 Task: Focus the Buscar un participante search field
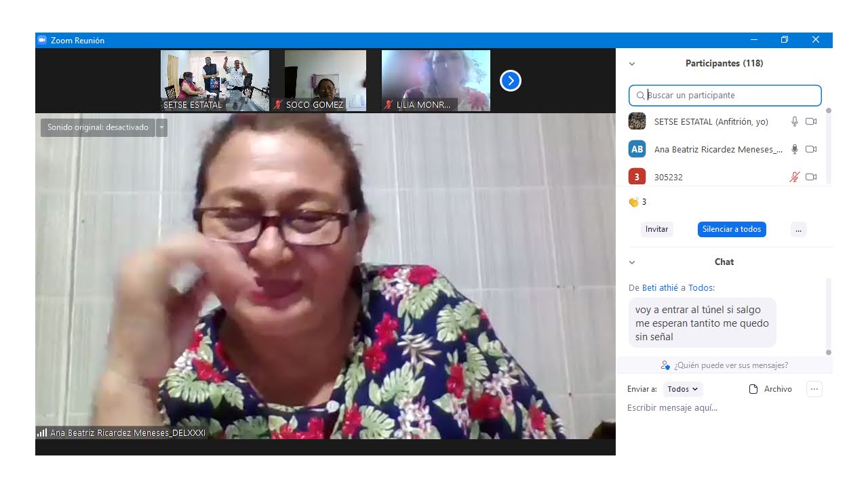click(x=725, y=96)
